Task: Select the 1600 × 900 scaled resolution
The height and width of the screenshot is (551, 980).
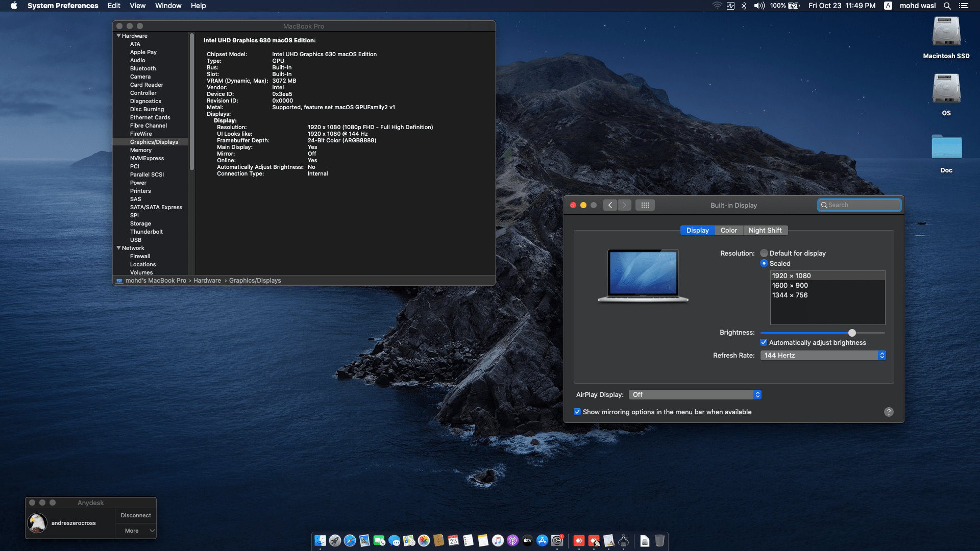Action: point(790,285)
